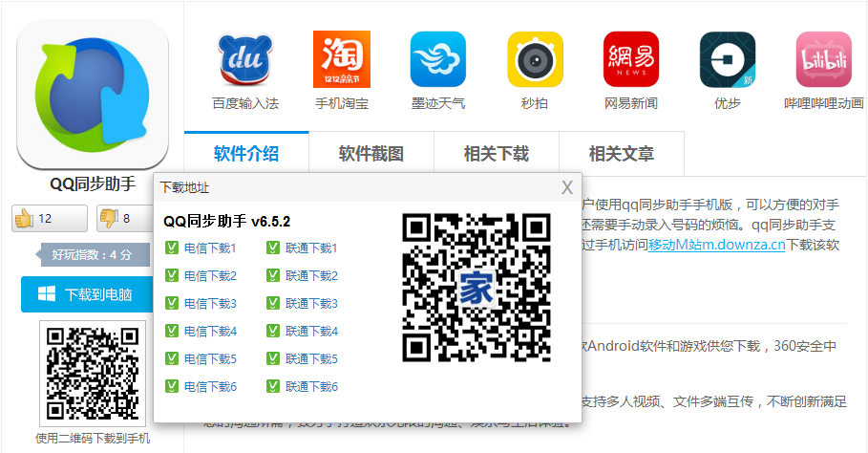Switch to the 相关下载 tab
Image resolution: width=868 pixels, height=453 pixels.
(x=497, y=154)
